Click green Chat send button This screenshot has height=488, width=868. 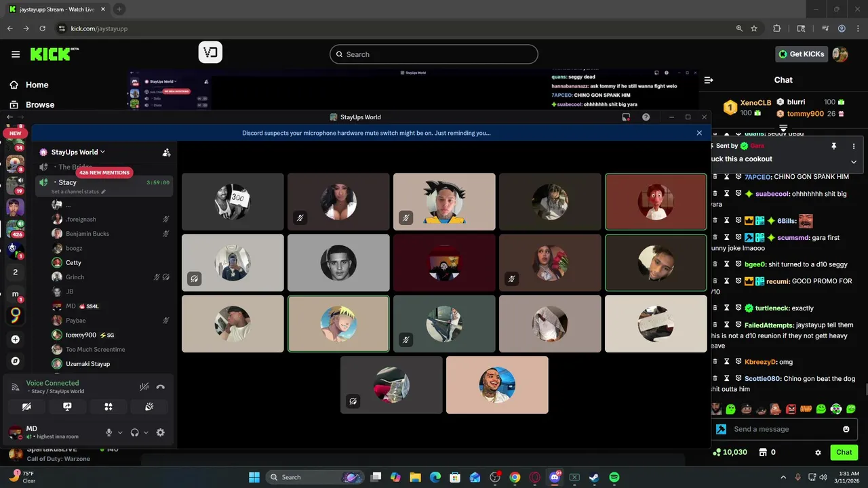pyautogui.click(x=844, y=452)
